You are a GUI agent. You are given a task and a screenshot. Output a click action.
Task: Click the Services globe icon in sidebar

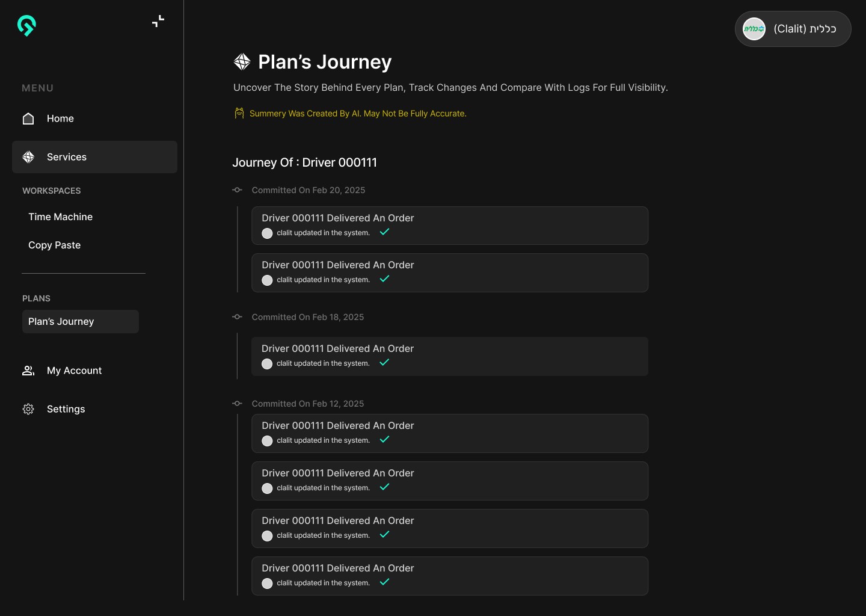[x=28, y=157]
